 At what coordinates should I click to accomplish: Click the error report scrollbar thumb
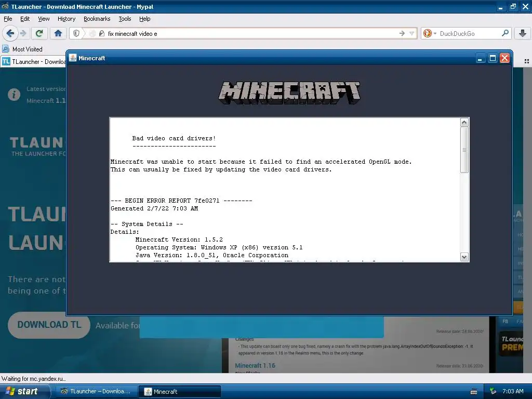tap(464, 150)
